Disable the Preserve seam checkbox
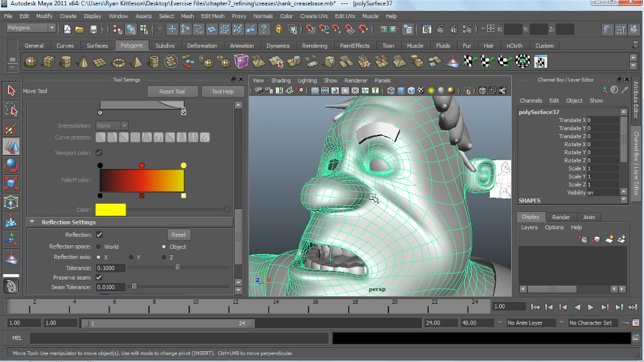Image resolution: width=644 pixels, height=362 pixels. [x=99, y=278]
